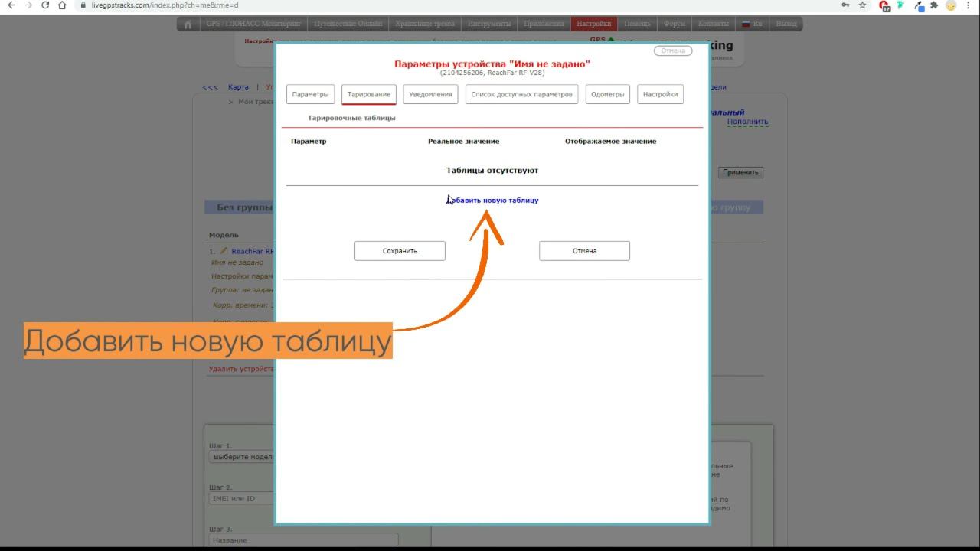The image size is (980, 551).
Task: Click the Добавить новую таблицу link
Action: point(493,200)
